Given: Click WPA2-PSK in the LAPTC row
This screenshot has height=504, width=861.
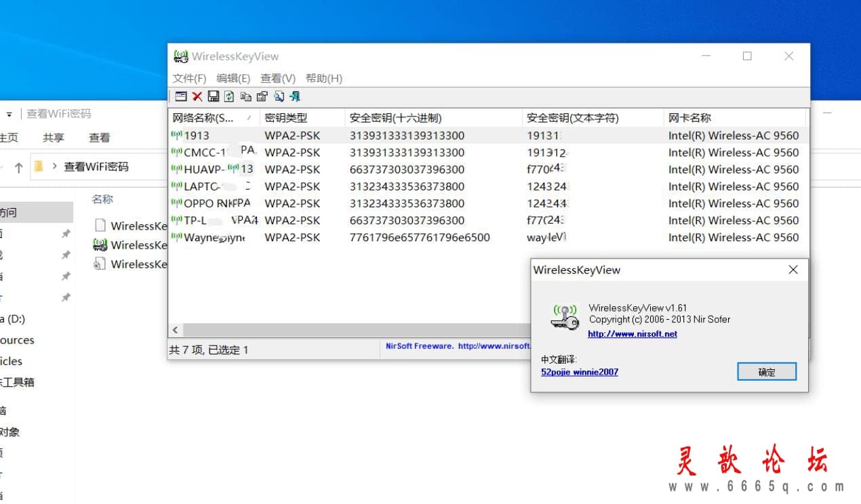Looking at the screenshot, I should [x=292, y=186].
